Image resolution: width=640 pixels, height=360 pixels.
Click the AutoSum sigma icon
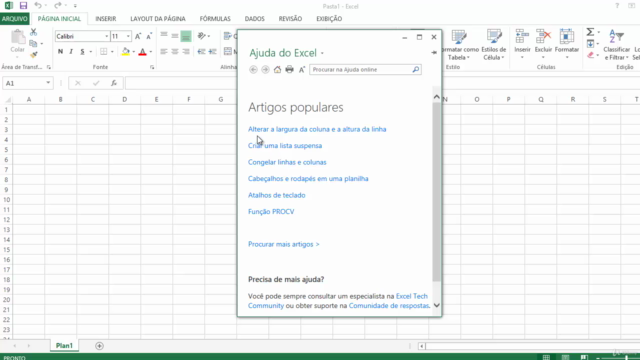click(x=590, y=32)
